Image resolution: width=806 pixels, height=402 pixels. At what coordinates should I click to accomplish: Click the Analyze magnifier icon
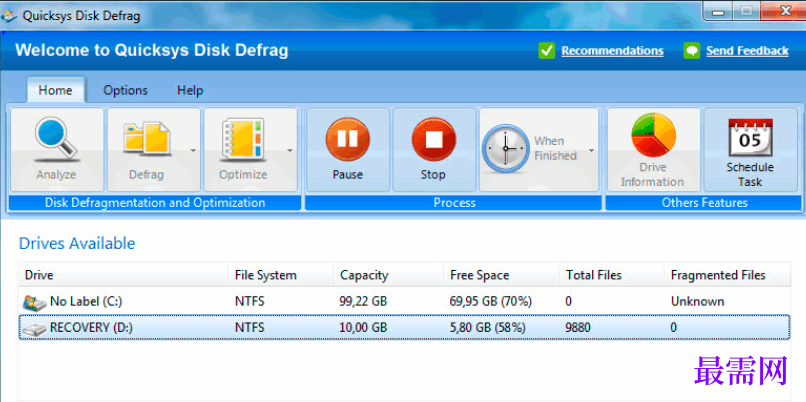tap(57, 138)
